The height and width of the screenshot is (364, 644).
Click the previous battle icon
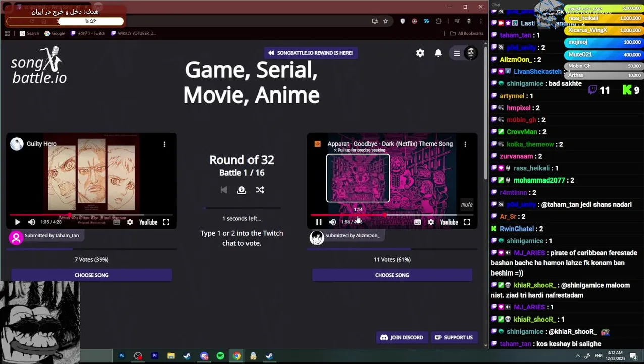224,190
